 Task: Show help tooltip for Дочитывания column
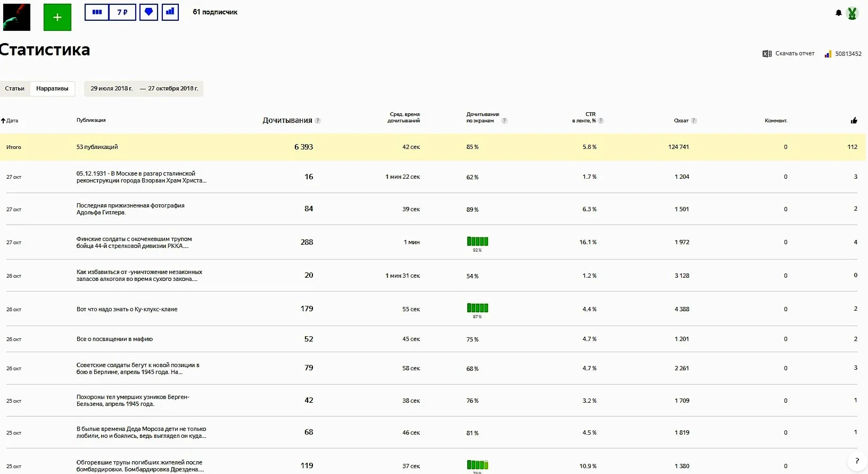tap(318, 121)
